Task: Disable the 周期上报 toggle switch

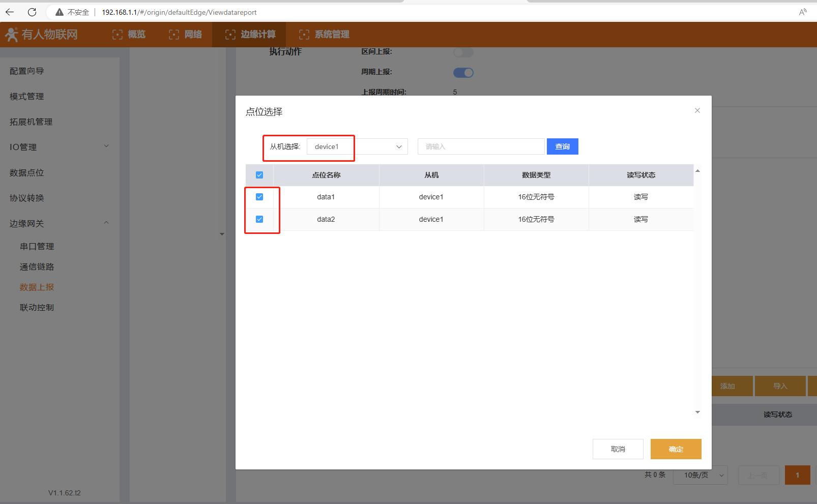Action: tap(463, 73)
